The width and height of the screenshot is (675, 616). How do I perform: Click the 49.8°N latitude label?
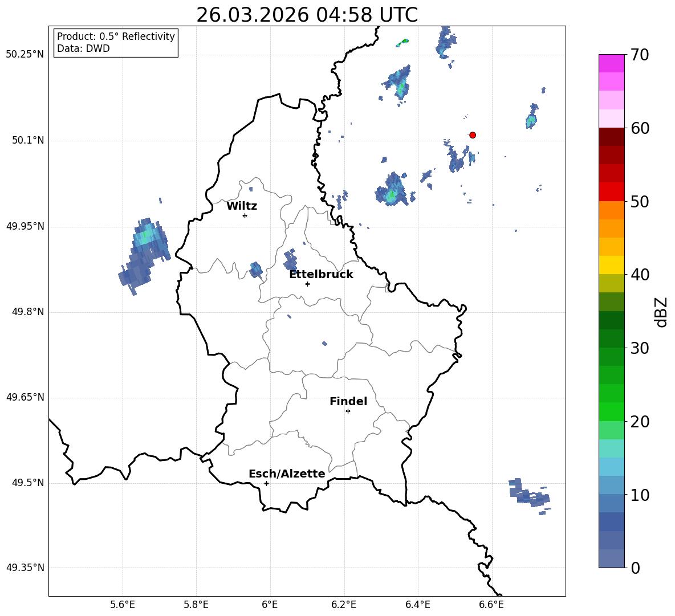(x=28, y=312)
